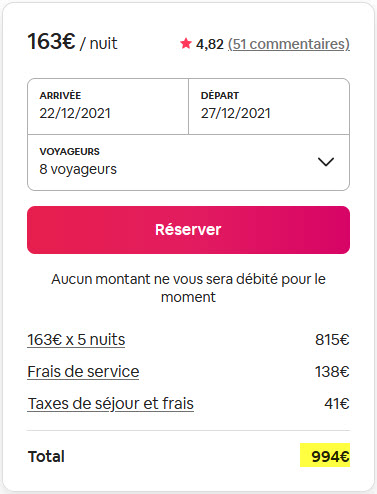
Task: Click the 4,82 rating score
Action: click(x=210, y=44)
